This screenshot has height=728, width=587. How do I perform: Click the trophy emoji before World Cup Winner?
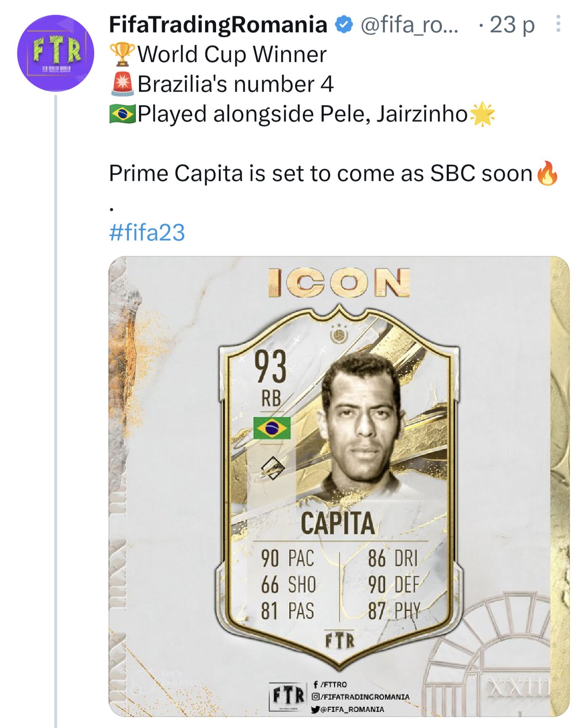pos(122,55)
